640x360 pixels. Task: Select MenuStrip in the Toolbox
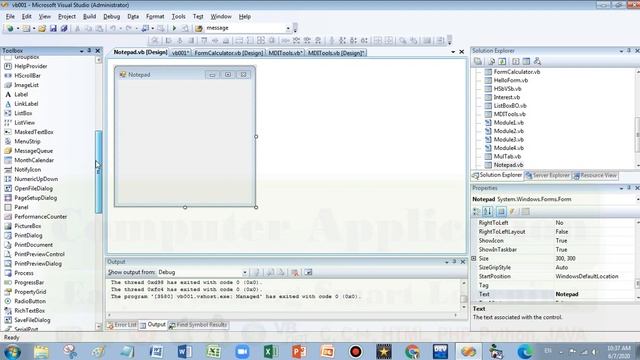pyautogui.click(x=27, y=141)
